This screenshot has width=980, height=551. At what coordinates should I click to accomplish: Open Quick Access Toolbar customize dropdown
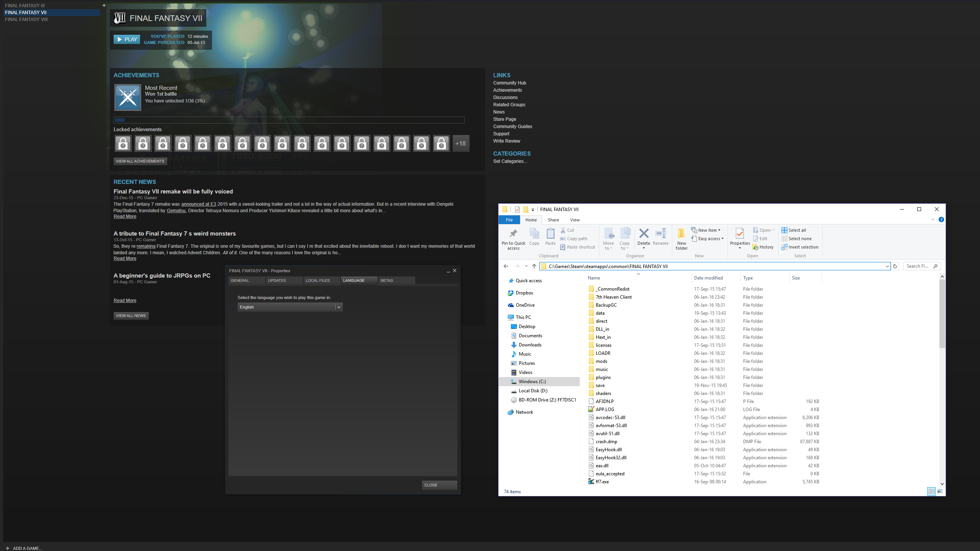tap(532, 210)
